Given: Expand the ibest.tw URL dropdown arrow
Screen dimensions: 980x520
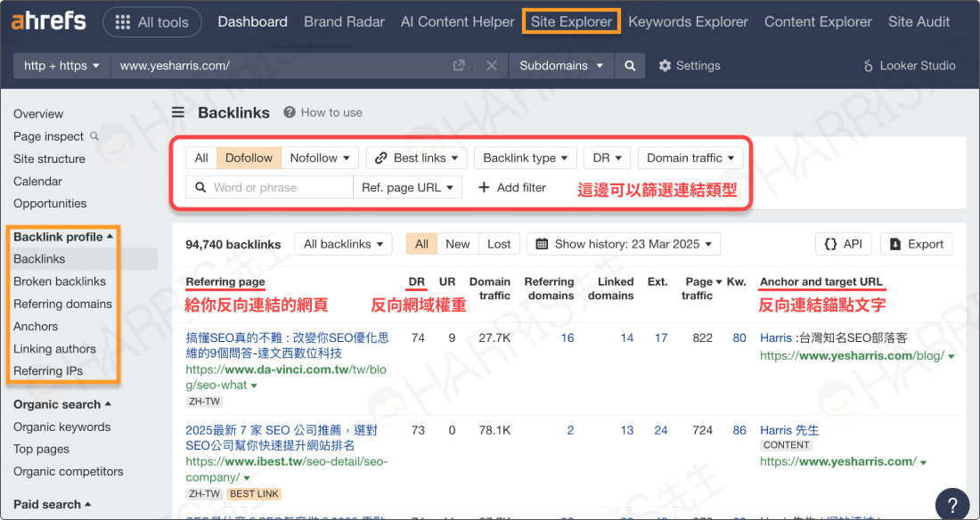Looking at the screenshot, I should coord(247,478).
